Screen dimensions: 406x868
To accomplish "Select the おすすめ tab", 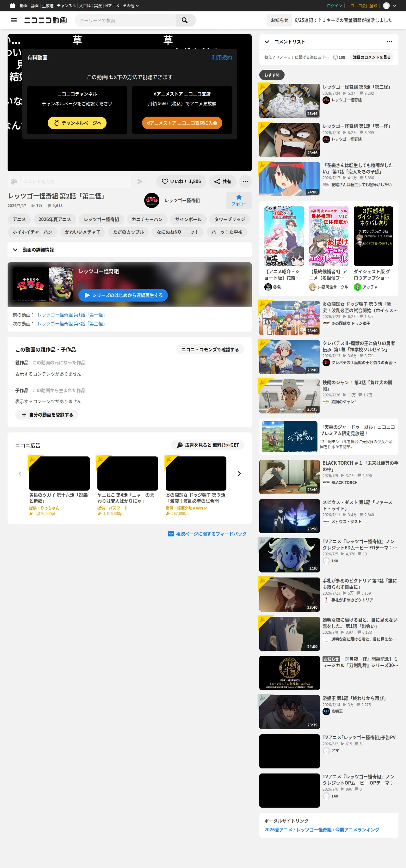I will pos(272,75).
